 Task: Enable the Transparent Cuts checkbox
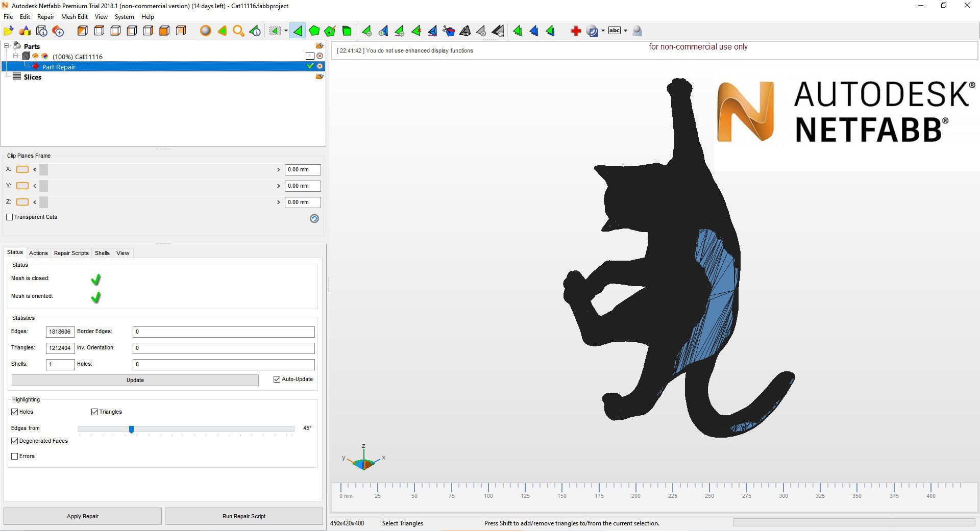point(9,217)
